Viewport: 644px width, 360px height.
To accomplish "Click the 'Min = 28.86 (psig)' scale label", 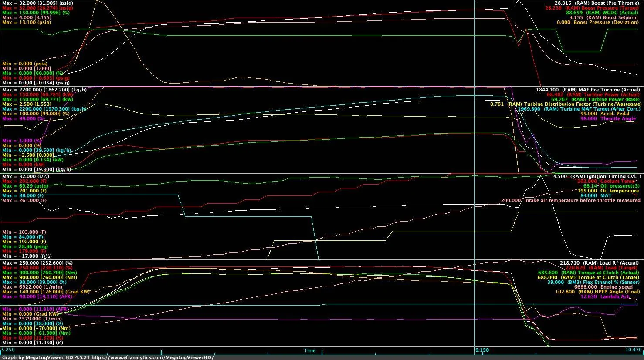I will 25,246.
